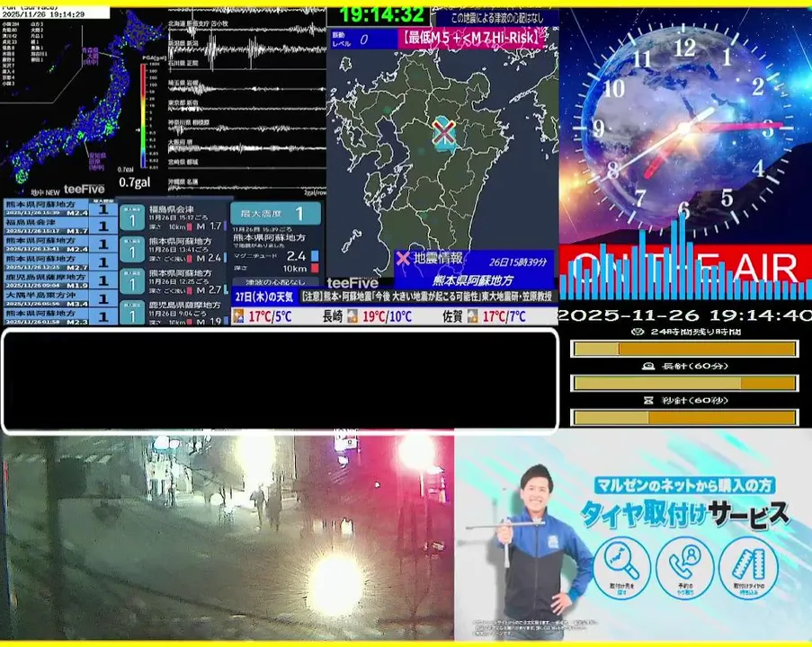Viewport: 812px width, 647px height.
Task: Click the weather icon next to 佐賀
Action: [472, 315]
